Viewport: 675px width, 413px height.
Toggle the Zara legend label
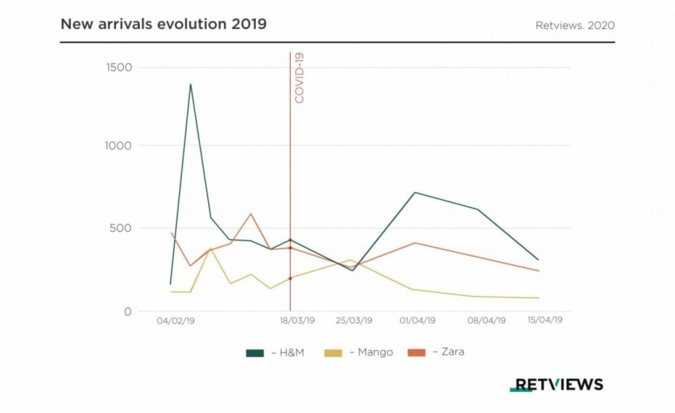tap(450, 352)
